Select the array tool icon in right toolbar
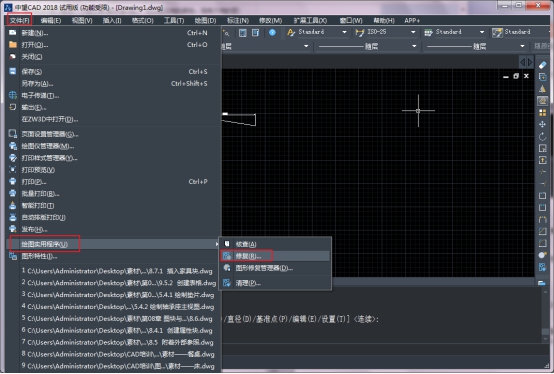This screenshot has width=554, height=374. pos(542,113)
